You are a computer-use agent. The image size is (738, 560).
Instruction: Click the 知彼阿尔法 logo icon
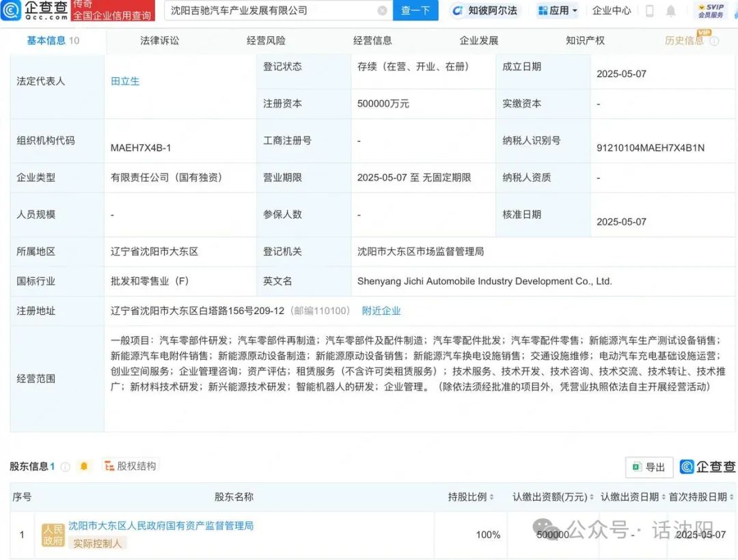point(457,10)
